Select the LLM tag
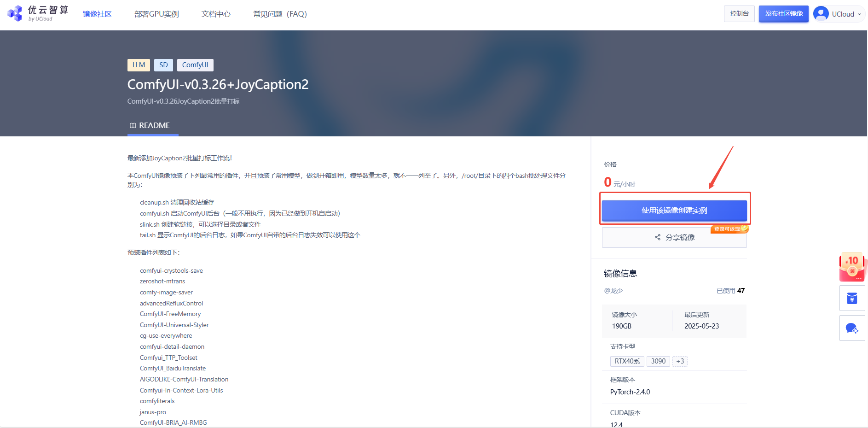Screen dimensions: 868x428 [x=139, y=65]
